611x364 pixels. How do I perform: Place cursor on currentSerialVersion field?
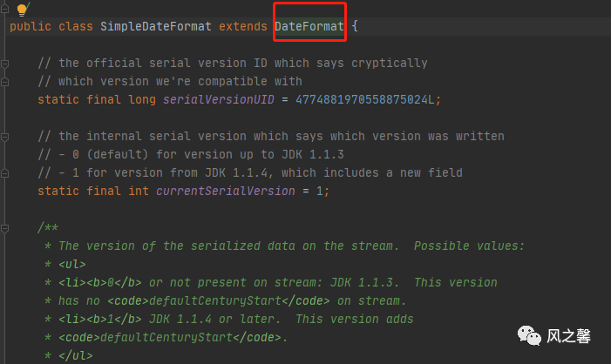(x=226, y=192)
